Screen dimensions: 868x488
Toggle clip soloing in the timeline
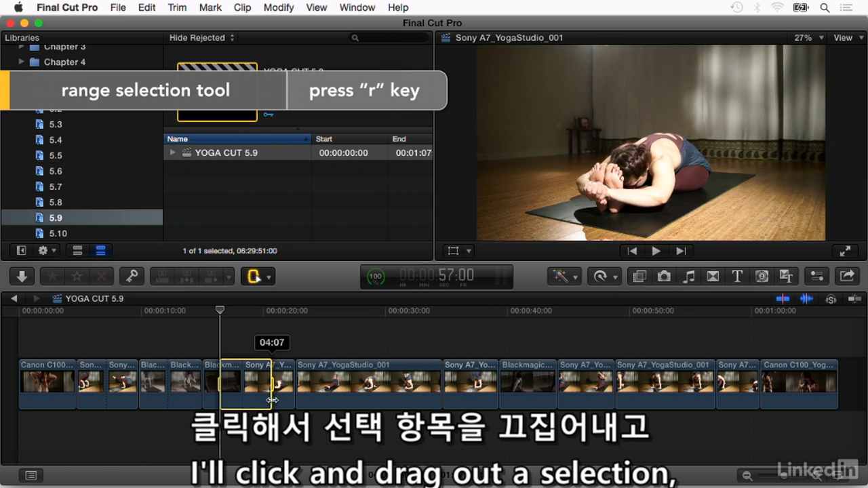pyautogui.click(x=831, y=299)
